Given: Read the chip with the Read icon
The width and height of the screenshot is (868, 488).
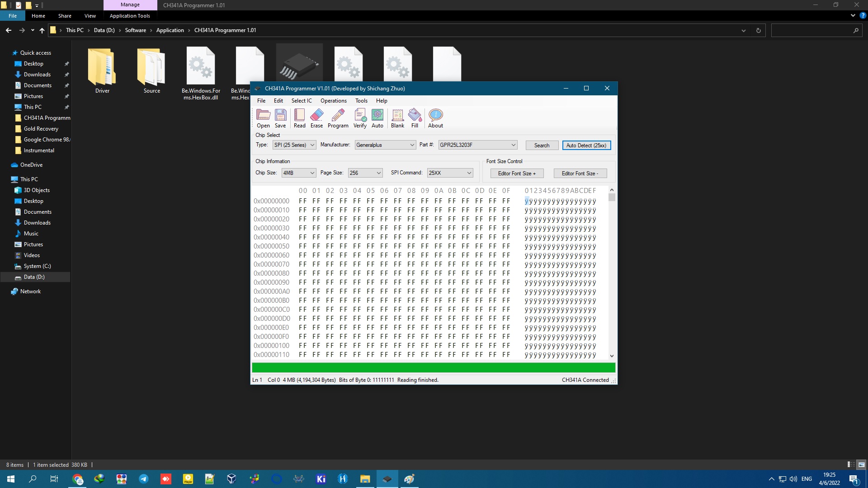Looking at the screenshot, I should (x=299, y=118).
